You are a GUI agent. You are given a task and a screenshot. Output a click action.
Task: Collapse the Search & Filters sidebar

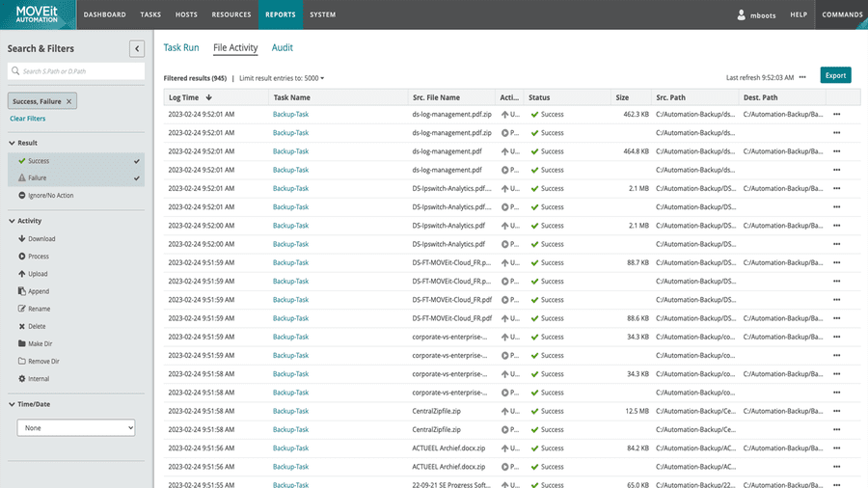tap(137, 48)
